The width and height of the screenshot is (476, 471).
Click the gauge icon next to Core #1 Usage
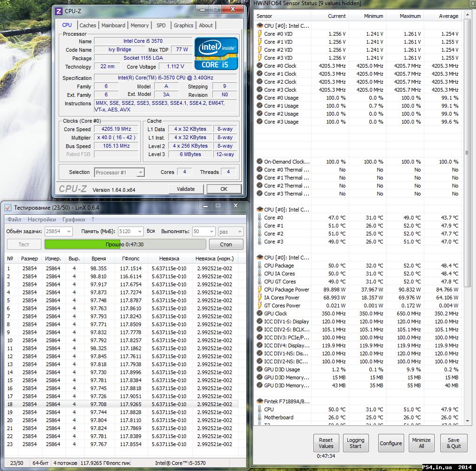(259, 106)
